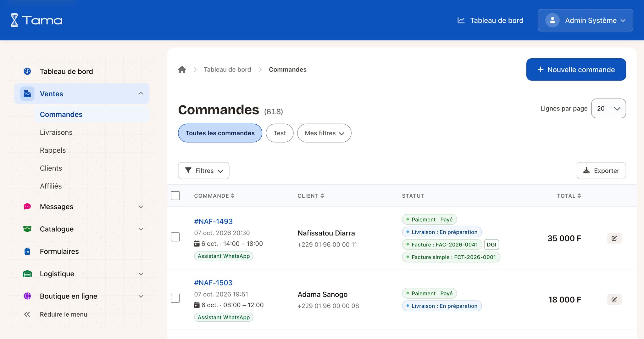644x339 pixels.
Task: Click the Tama hourglass logo
Action: click(x=14, y=20)
